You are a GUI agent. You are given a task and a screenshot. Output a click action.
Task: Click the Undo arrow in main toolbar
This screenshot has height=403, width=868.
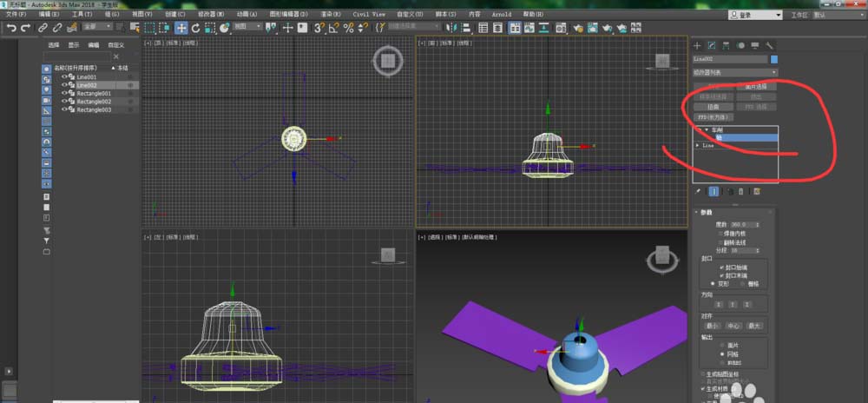pos(11,28)
